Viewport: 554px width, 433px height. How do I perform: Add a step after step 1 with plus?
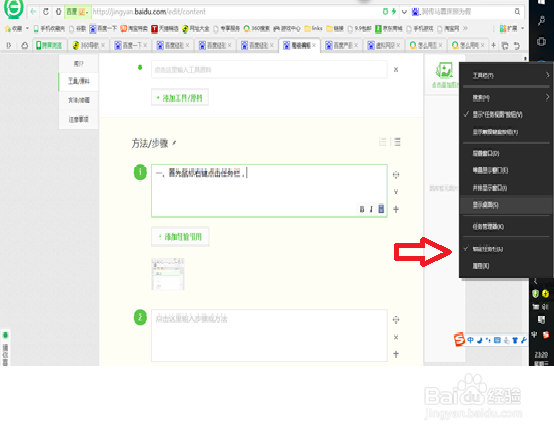pyautogui.click(x=396, y=209)
